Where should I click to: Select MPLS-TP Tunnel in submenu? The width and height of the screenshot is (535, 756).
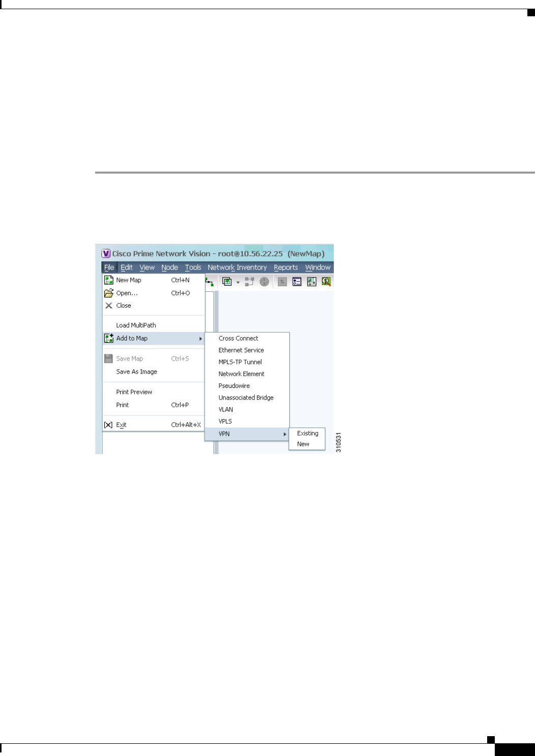tap(247, 362)
